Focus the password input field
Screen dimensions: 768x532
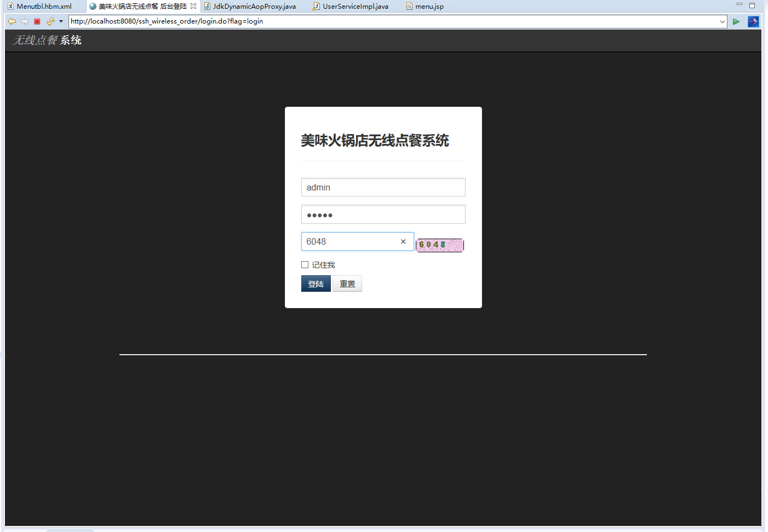pos(383,215)
